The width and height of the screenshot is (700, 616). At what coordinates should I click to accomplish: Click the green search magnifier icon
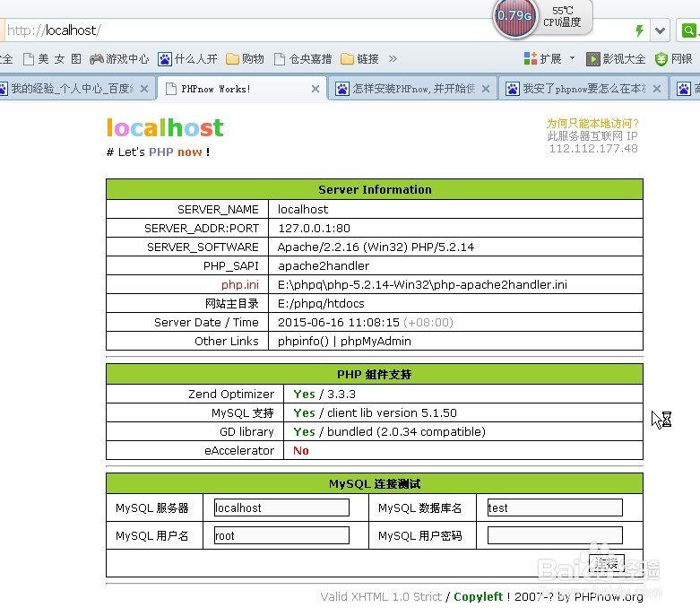pos(688,30)
